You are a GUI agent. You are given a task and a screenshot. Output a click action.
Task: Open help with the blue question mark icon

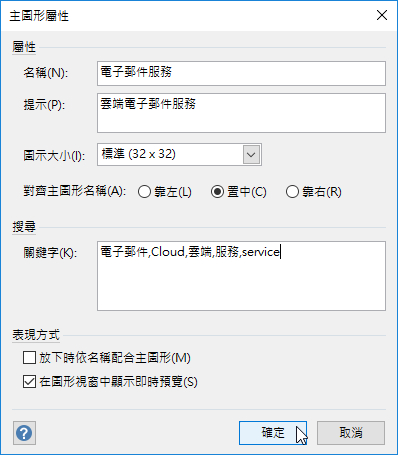[x=24, y=433]
